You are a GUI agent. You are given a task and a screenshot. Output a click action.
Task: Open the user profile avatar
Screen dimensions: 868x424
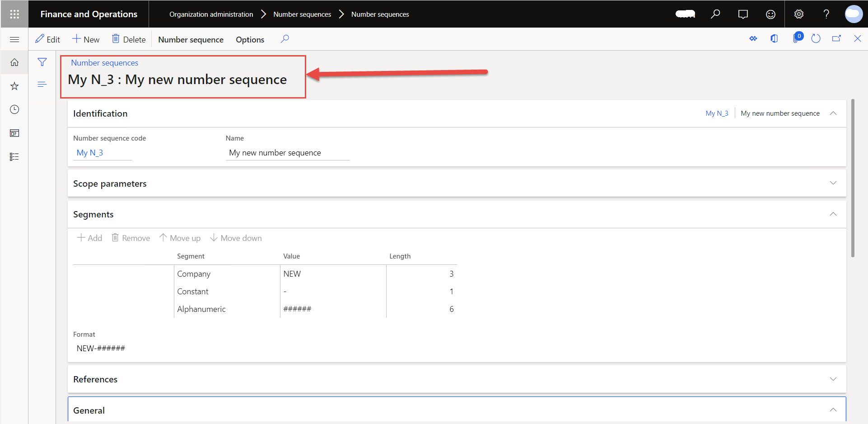854,14
